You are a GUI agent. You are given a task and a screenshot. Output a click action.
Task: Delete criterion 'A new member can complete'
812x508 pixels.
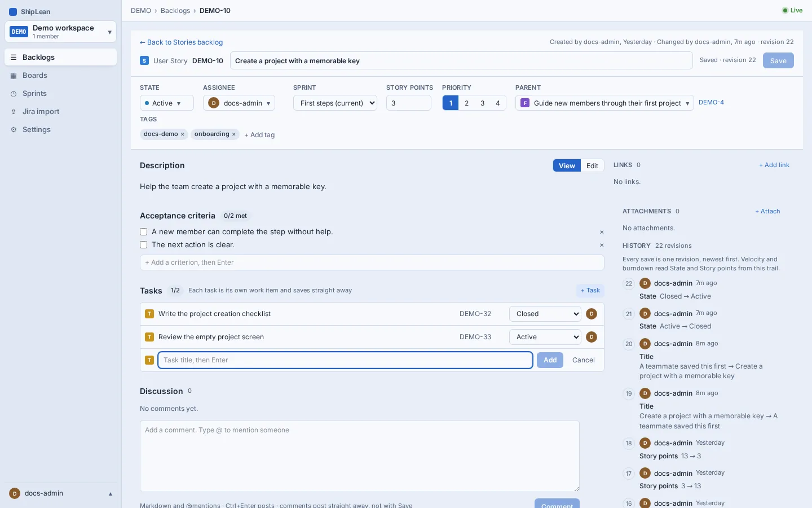(602, 233)
